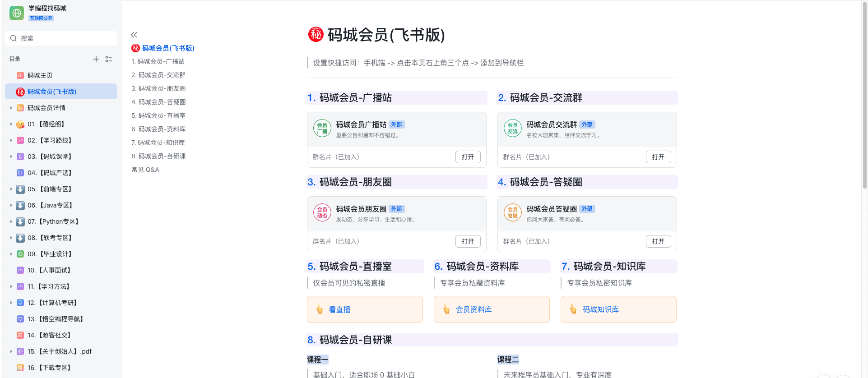
Task: Jump to outline item 5. 码城会员-直播室
Action: pos(158,115)
